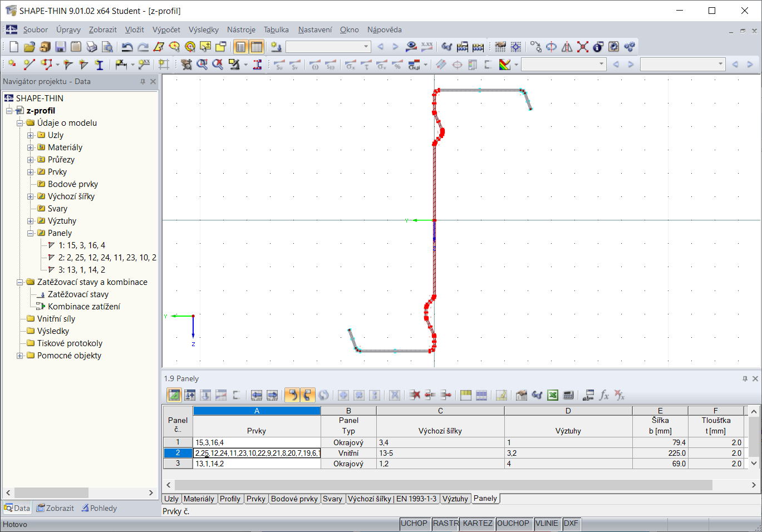This screenshot has width=762, height=532.
Task: Select the new line element tool
Action: point(29,65)
